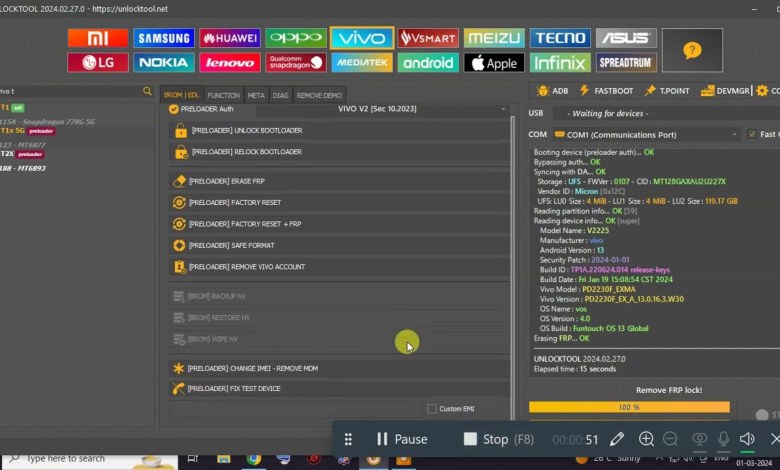780x470 pixels.
Task: Select the MediaTek chipset tile
Action: pyautogui.click(x=361, y=63)
